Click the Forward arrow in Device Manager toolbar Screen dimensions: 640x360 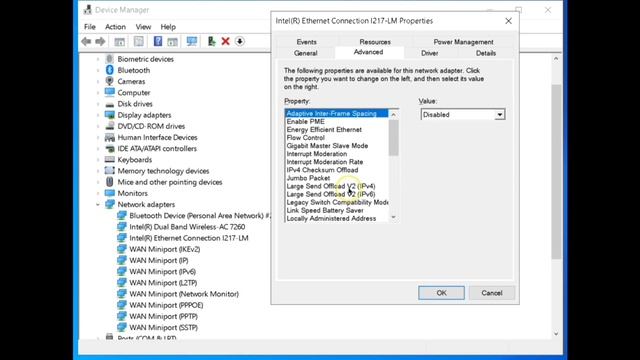[100, 41]
